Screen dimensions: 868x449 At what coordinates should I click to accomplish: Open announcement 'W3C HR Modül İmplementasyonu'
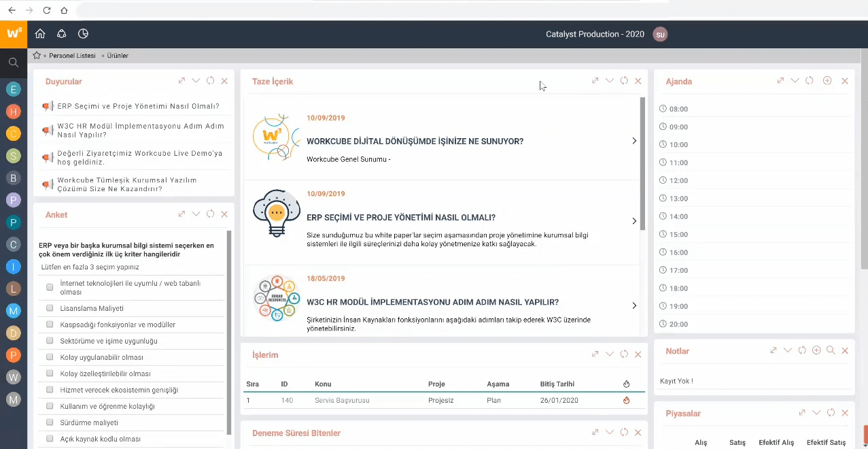click(x=141, y=130)
